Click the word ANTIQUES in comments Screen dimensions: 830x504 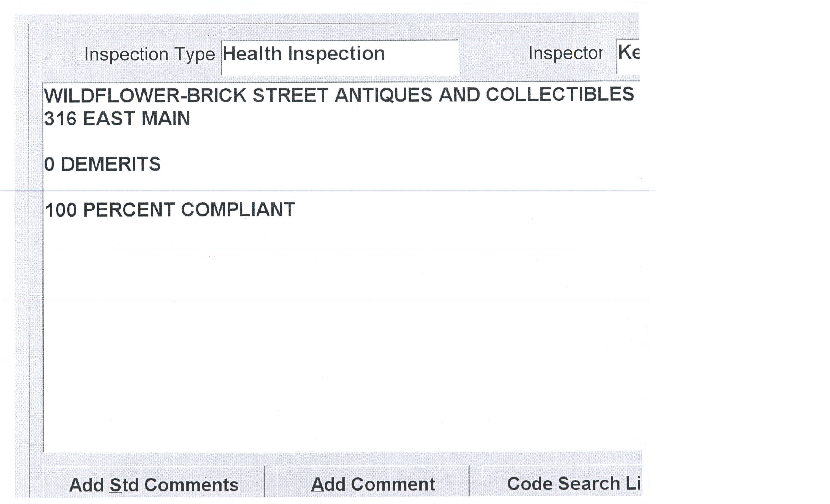coord(383,95)
